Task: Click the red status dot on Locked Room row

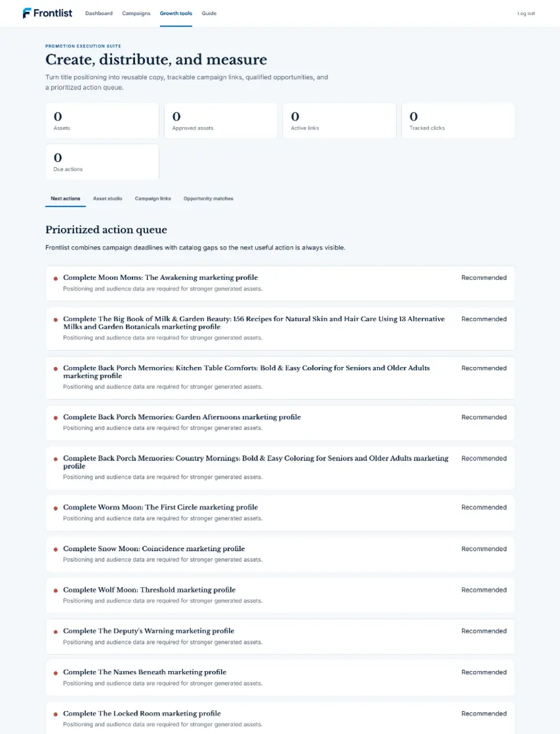Action: tap(55, 714)
